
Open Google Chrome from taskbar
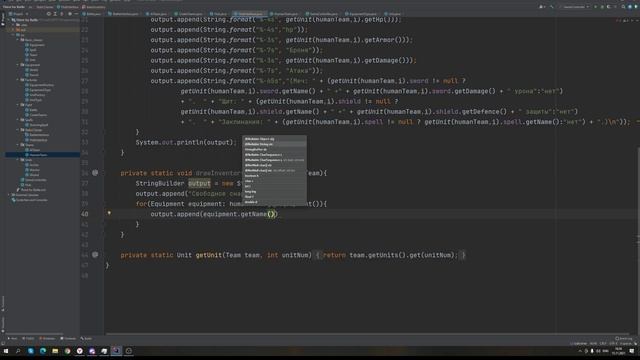[x=67, y=351]
